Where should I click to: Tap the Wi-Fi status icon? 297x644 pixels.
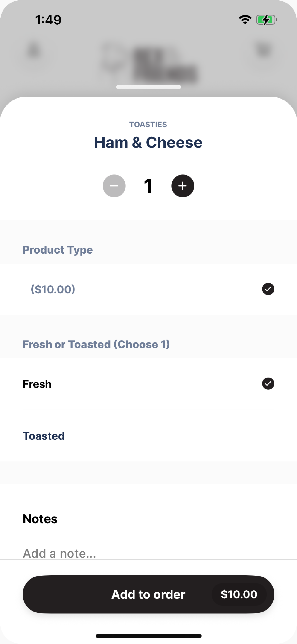click(245, 20)
